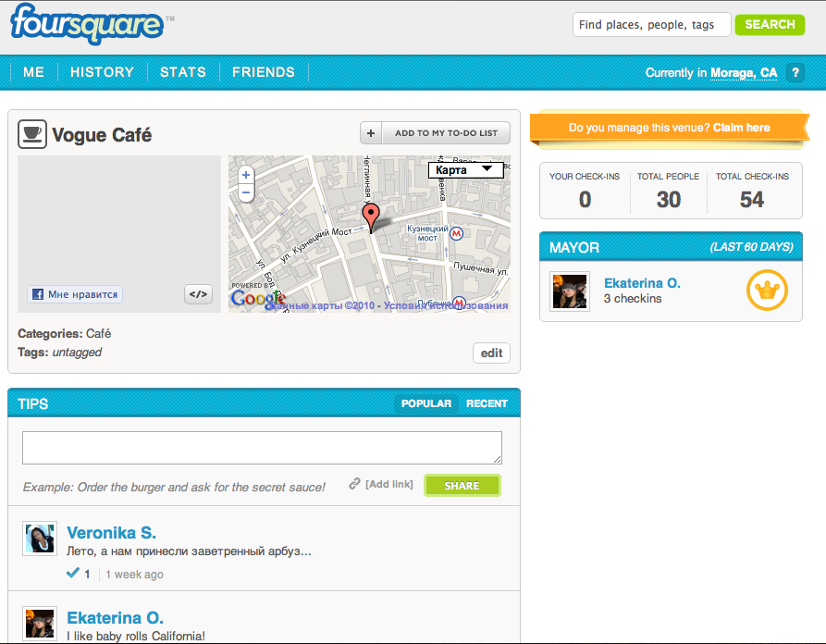Open the HISTORY menu

(102, 72)
